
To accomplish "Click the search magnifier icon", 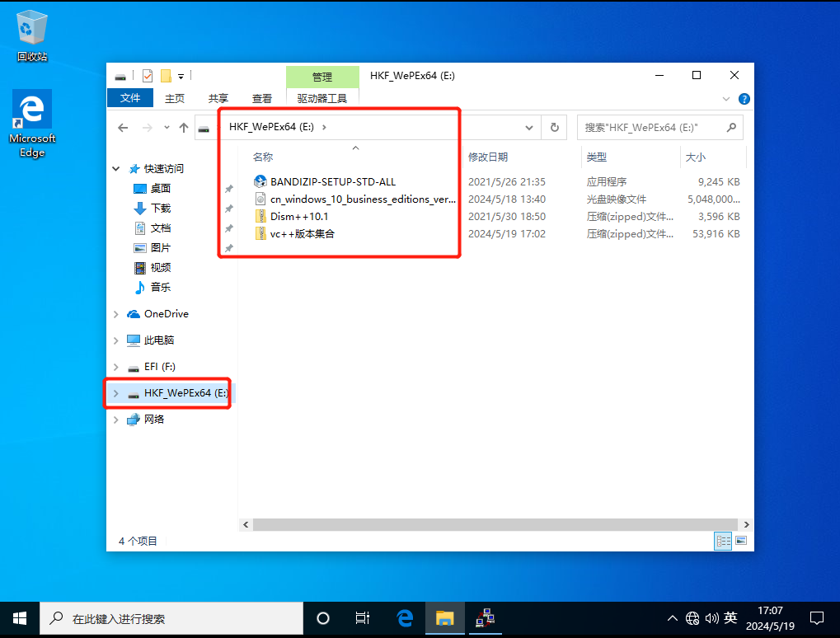I will (x=731, y=128).
